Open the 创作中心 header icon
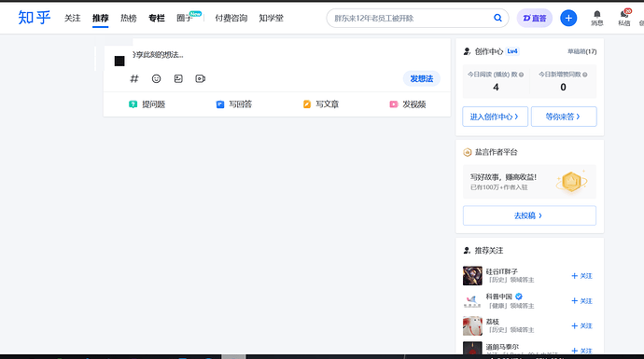The height and width of the screenshot is (359, 644). pos(467,51)
